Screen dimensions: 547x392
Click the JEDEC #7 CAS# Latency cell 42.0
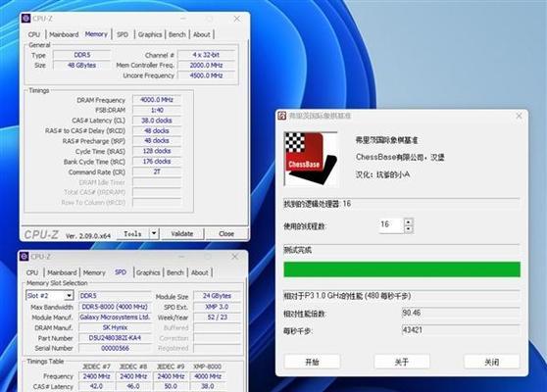(x=96, y=386)
